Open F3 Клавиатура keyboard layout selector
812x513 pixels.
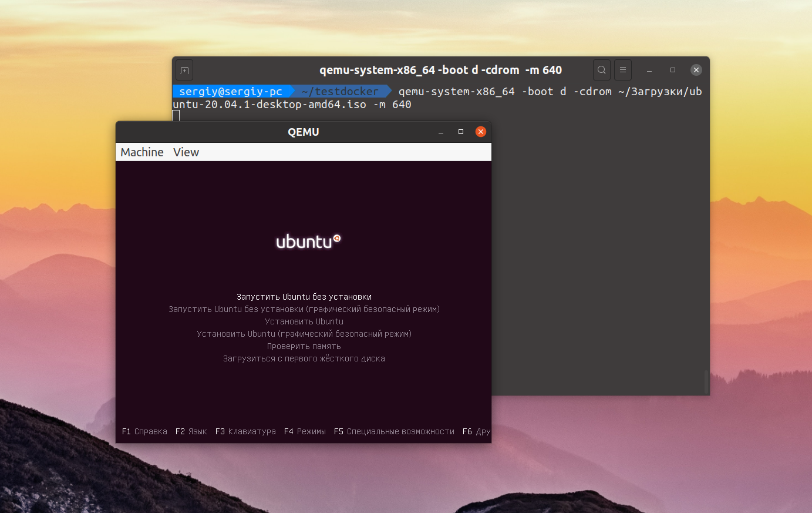click(x=245, y=431)
